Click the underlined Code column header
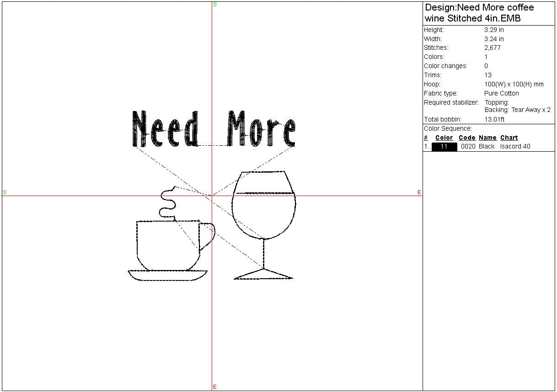Viewport: 557px width, 392px height. coord(467,138)
